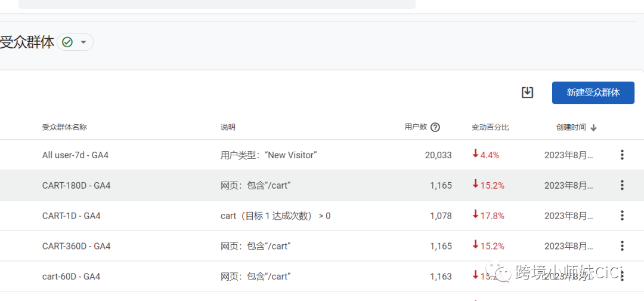Open the CART-360D - GA4 audience
Viewport: 644px width, 301px height.
[76, 246]
